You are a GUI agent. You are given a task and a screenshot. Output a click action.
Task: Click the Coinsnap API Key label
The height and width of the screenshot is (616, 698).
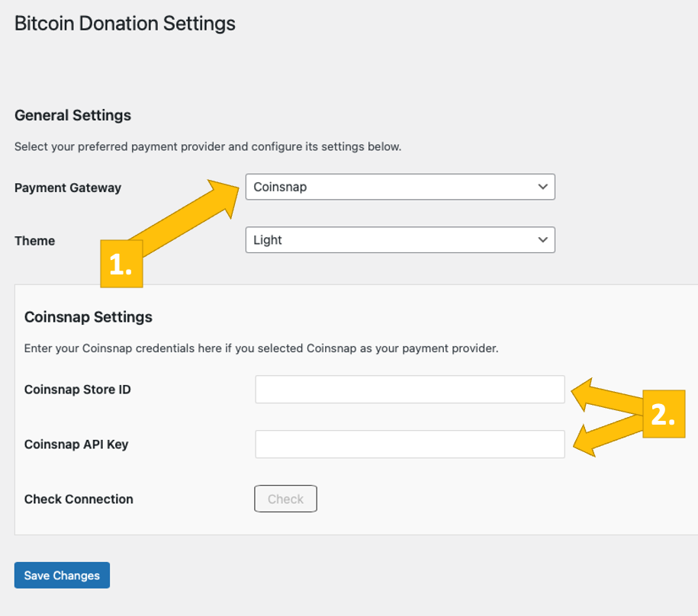click(x=76, y=444)
